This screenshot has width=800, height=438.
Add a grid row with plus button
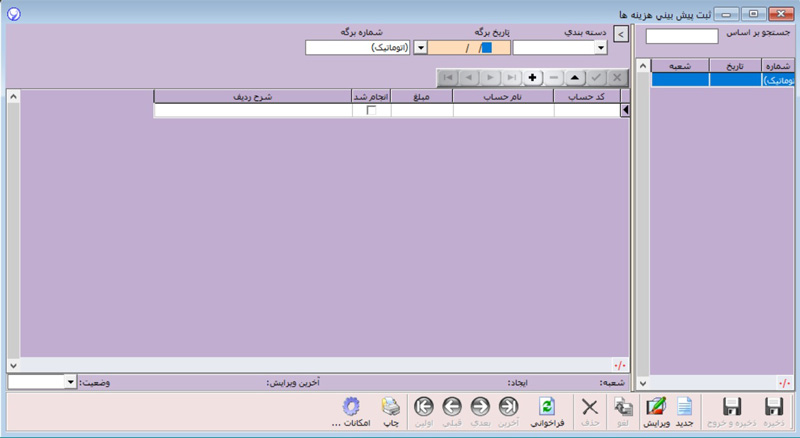click(x=532, y=76)
